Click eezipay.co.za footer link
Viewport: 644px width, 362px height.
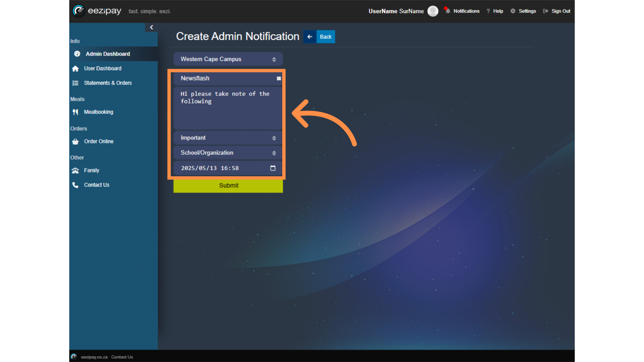pyautogui.click(x=94, y=357)
